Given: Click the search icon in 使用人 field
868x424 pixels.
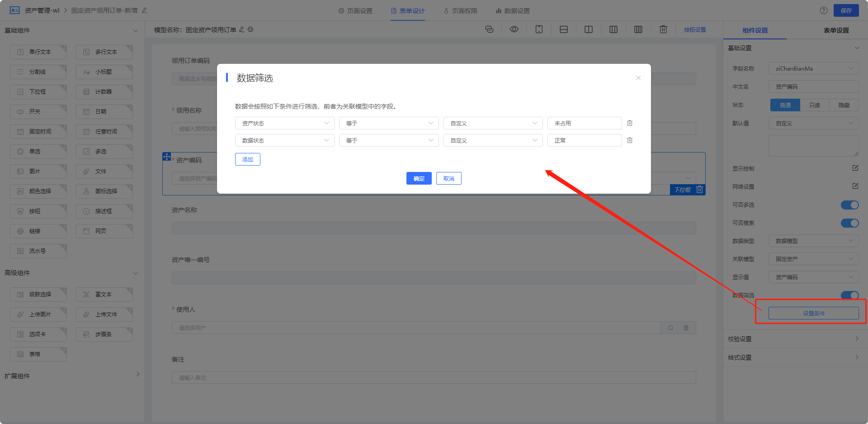Looking at the screenshot, I should tap(670, 328).
